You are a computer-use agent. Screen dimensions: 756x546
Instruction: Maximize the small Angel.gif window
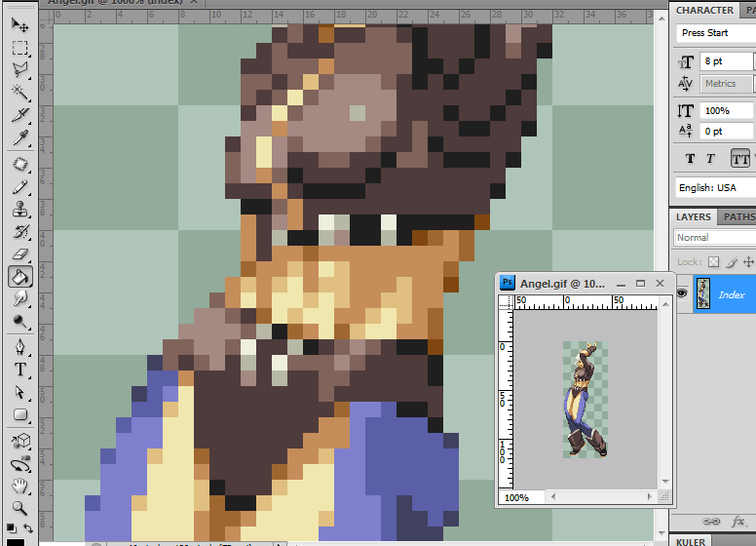640,284
